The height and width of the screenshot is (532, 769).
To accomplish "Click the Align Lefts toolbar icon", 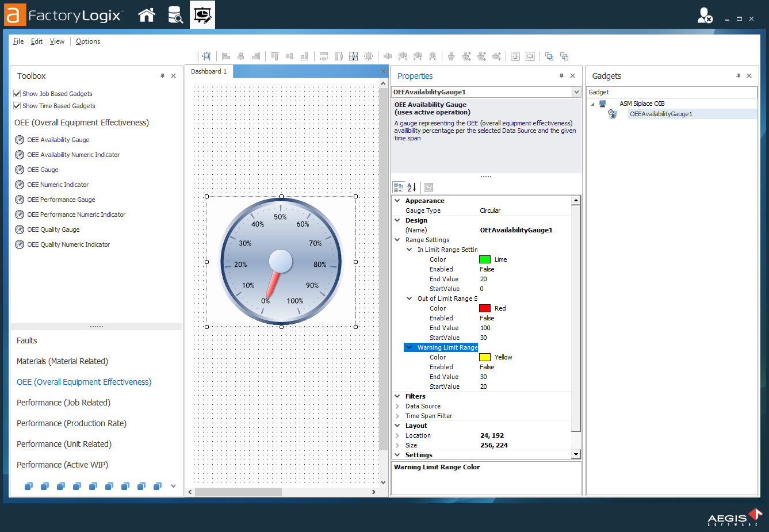I will [226, 56].
